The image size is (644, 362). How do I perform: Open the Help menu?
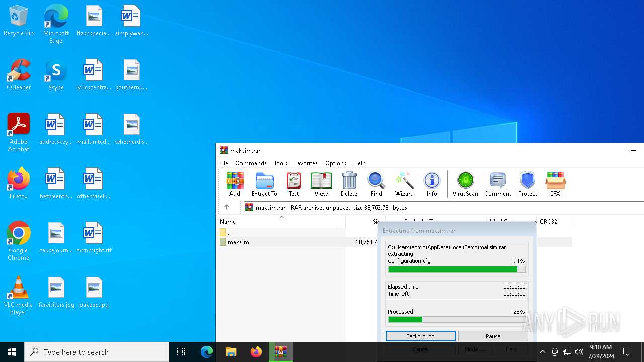coord(359,163)
